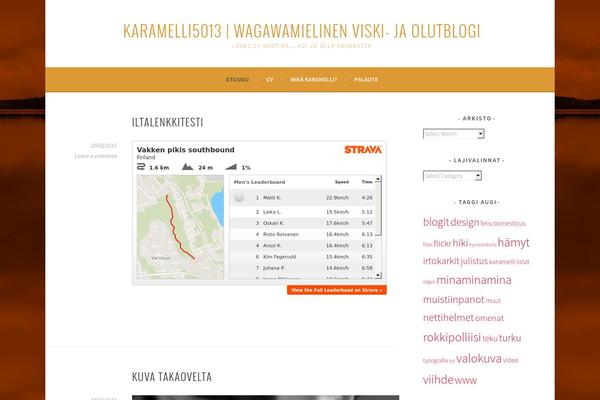Open the hämyt tag
Viewport: 600px width, 400px height.
coord(514,243)
